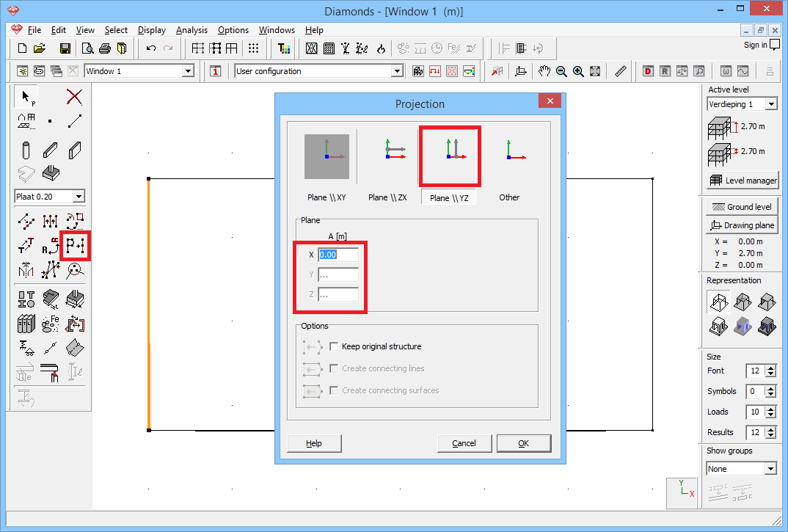Click the color palette text icon
This screenshot has width=788, height=532.
(284, 48)
